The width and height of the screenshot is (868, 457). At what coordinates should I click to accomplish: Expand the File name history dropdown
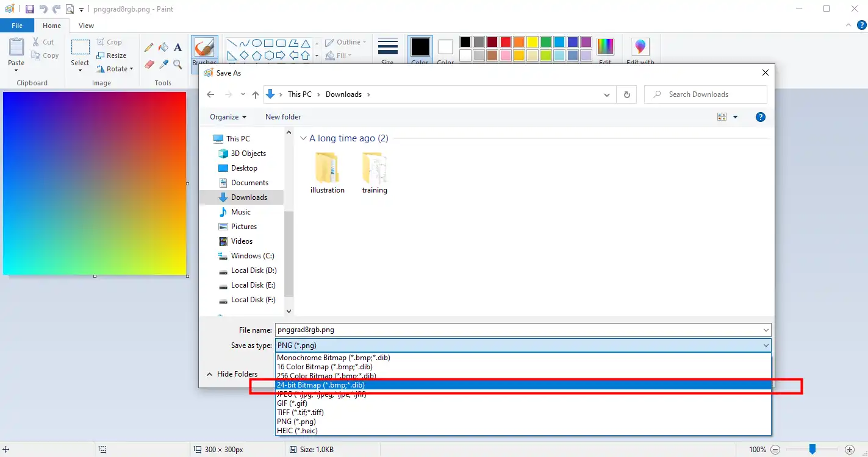(766, 330)
